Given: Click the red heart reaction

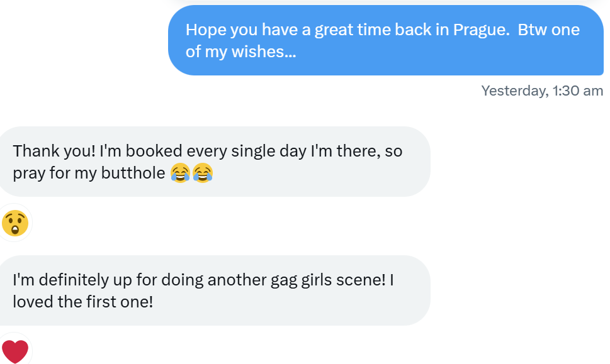Looking at the screenshot, I should click(x=14, y=351).
